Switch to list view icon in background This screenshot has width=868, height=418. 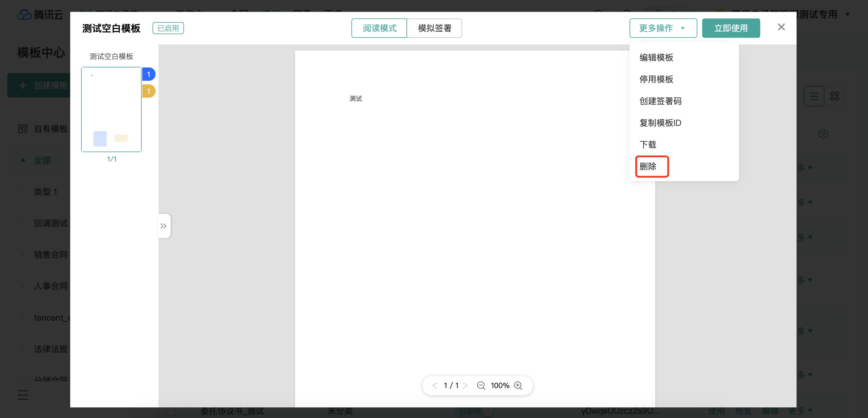[x=814, y=96]
